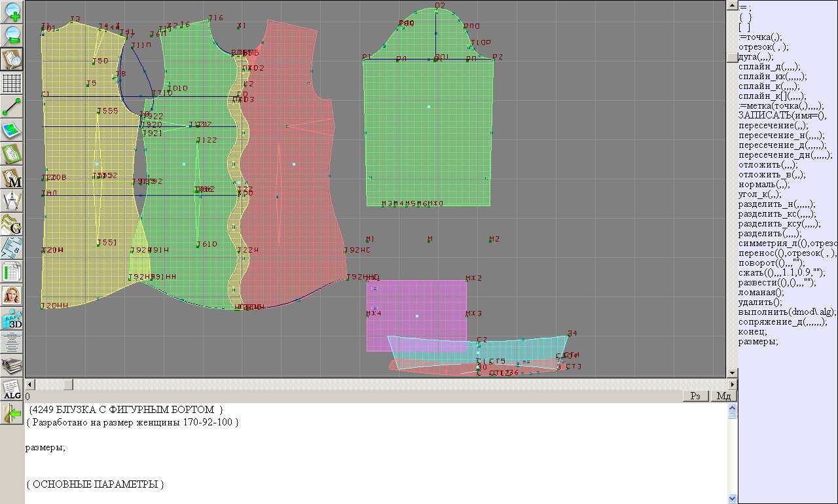Insert the 'пересечение(,,);' command from list

773,126
